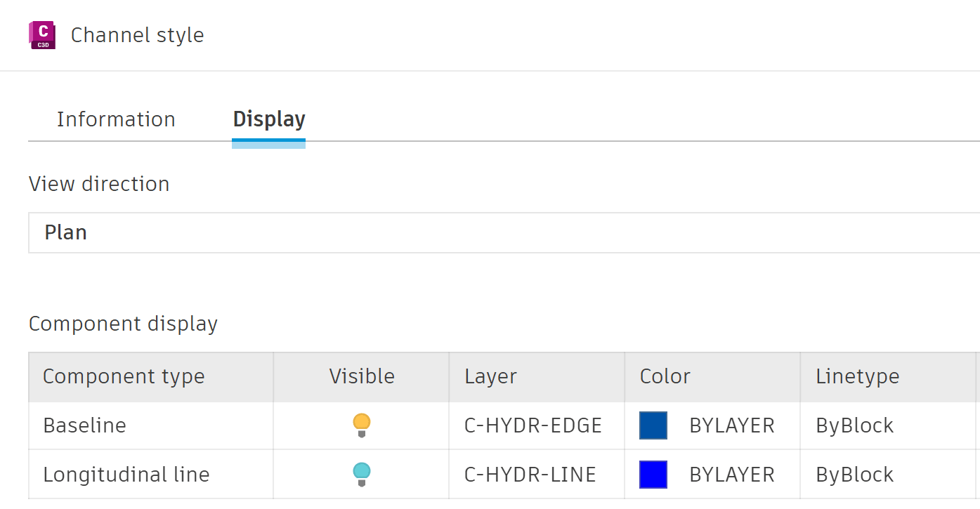The height and width of the screenshot is (509, 980).
Task: Click the Linetype column header
Action: 857,376
